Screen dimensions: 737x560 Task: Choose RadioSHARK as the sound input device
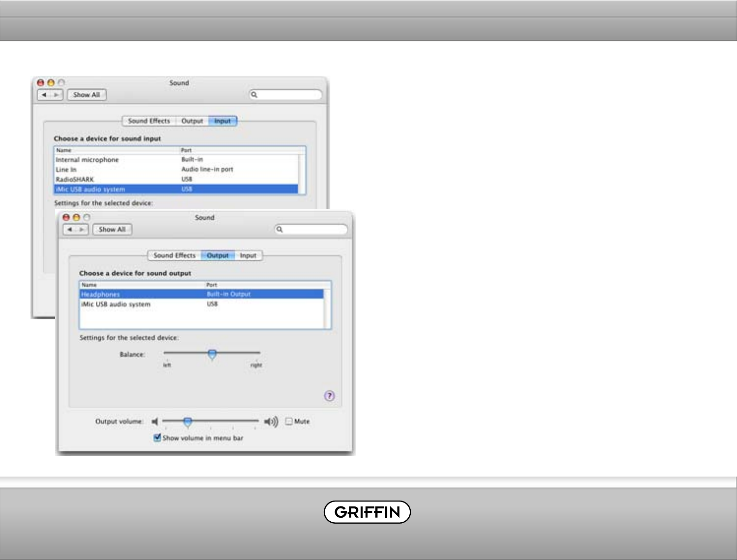[75, 179]
